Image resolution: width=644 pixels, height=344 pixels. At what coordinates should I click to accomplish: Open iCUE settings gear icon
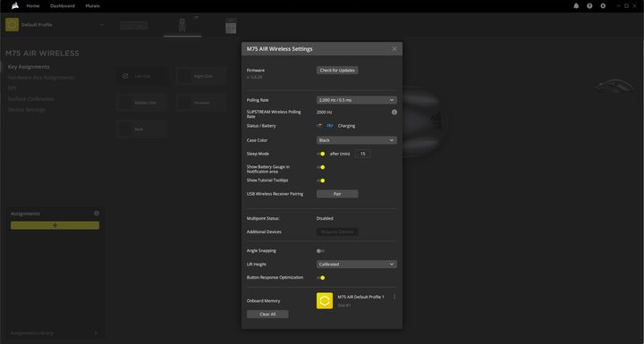(603, 5)
